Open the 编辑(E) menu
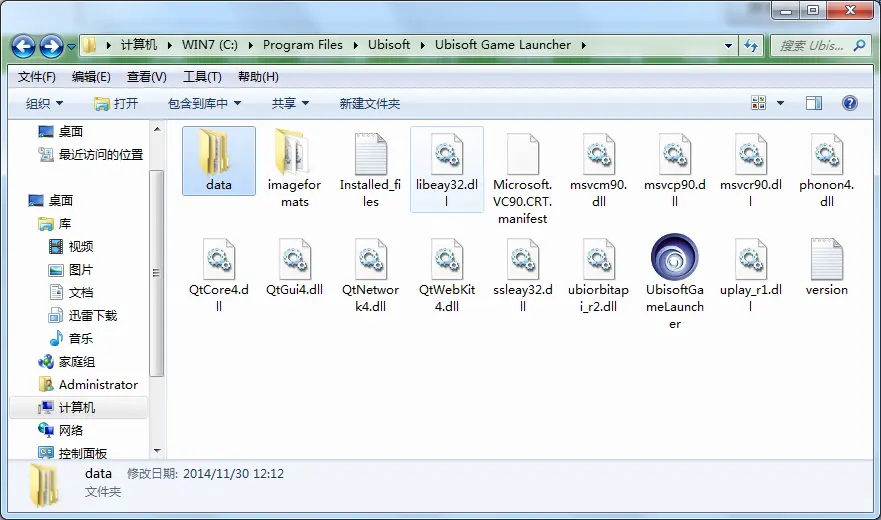 click(x=91, y=77)
